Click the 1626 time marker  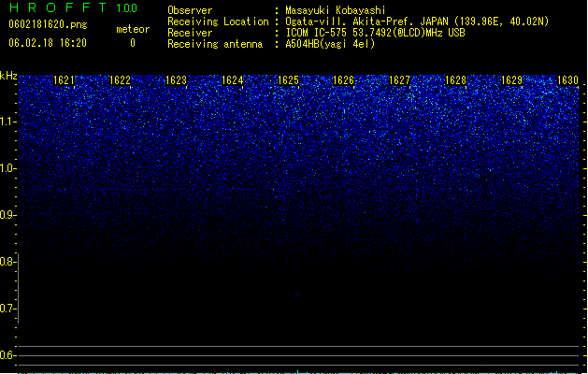tap(343, 80)
